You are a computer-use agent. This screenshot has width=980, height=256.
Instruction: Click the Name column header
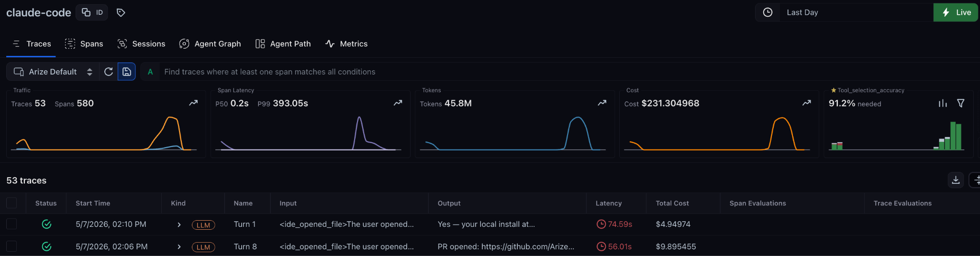click(x=243, y=203)
